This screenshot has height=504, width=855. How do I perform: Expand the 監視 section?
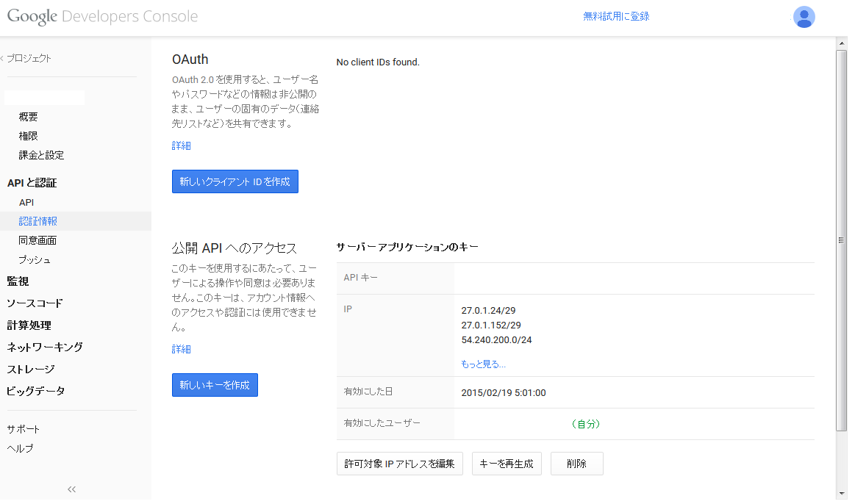18,281
